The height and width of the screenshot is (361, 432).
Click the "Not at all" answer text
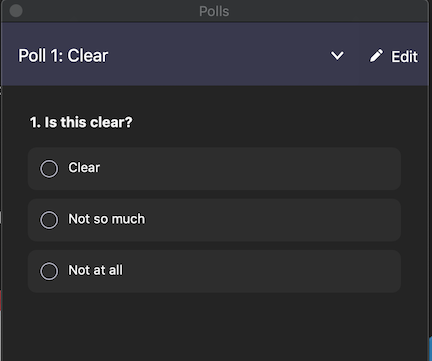[95, 270]
